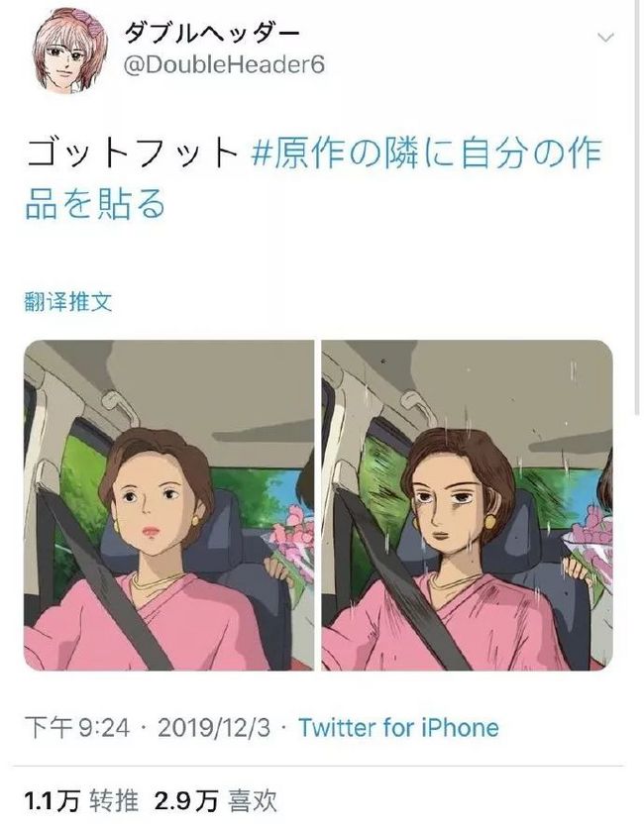Open the @DoubleHeader6 handle

point(224,65)
